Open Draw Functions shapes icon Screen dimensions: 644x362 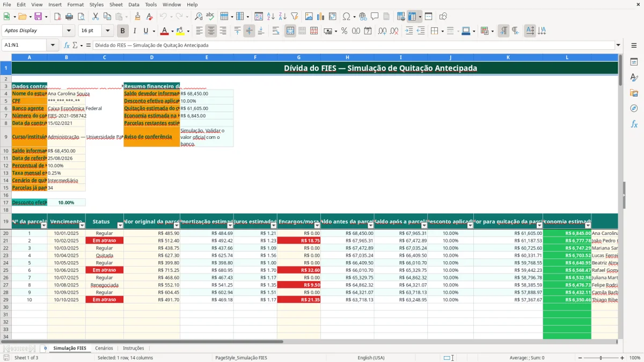click(x=443, y=17)
